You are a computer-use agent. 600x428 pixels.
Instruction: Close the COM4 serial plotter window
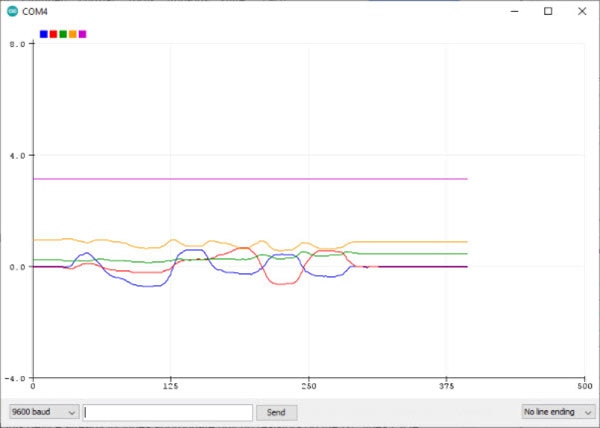pos(582,11)
